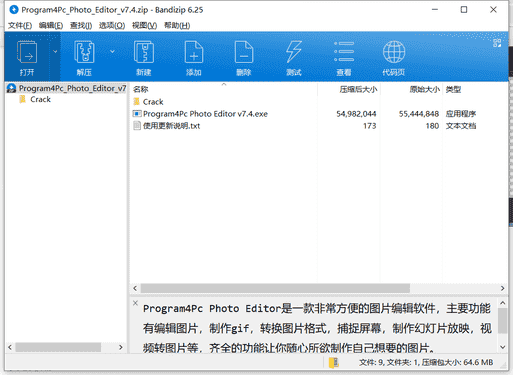Click the Add (添加) file icon
Viewport: 513px width, 375px height.
click(x=194, y=52)
